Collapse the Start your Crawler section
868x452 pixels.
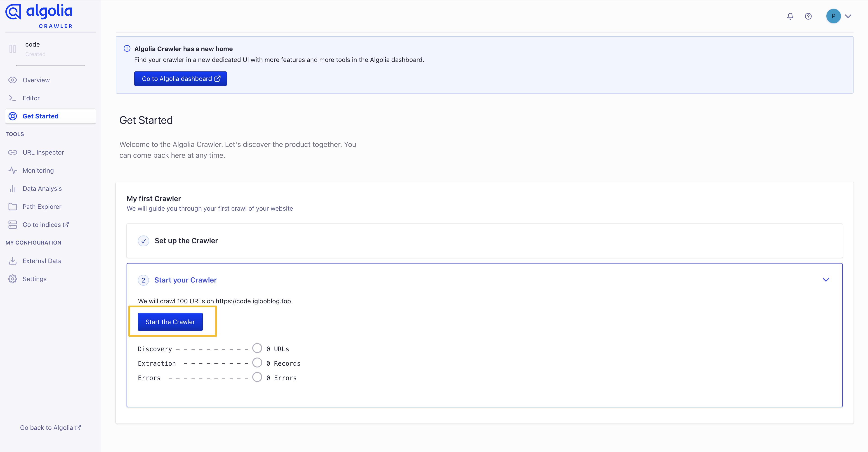[826, 280]
